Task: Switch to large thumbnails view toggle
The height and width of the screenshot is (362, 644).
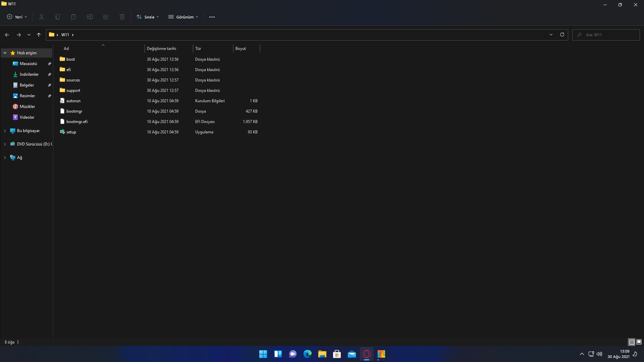Action: [x=639, y=342]
